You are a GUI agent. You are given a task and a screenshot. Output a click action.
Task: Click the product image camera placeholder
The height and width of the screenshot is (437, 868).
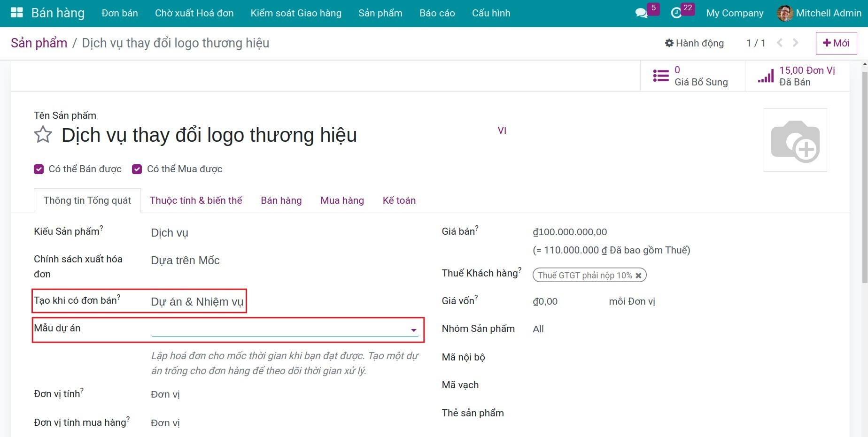(795, 140)
